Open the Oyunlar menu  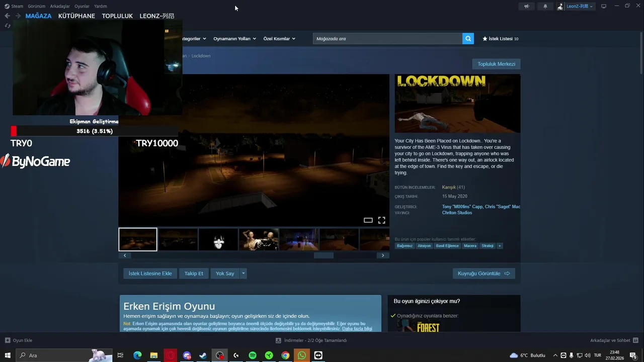click(82, 6)
